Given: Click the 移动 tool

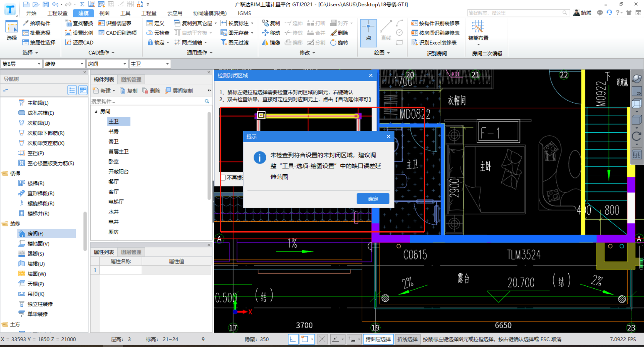Looking at the screenshot, I should point(271,33).
